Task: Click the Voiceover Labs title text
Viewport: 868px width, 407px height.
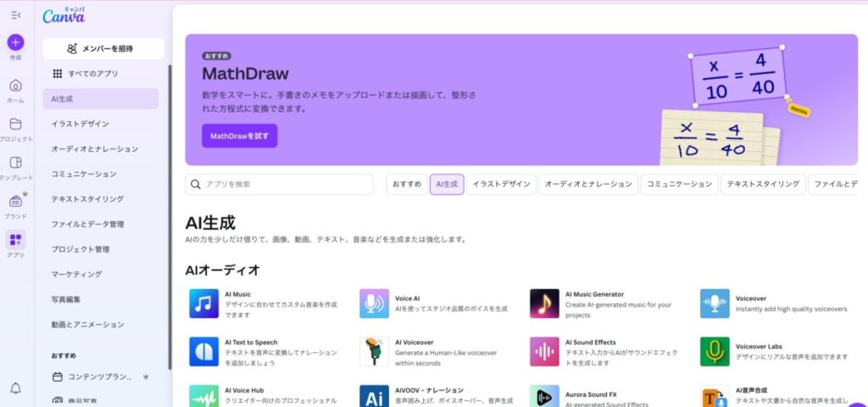Action: point(759,347)
